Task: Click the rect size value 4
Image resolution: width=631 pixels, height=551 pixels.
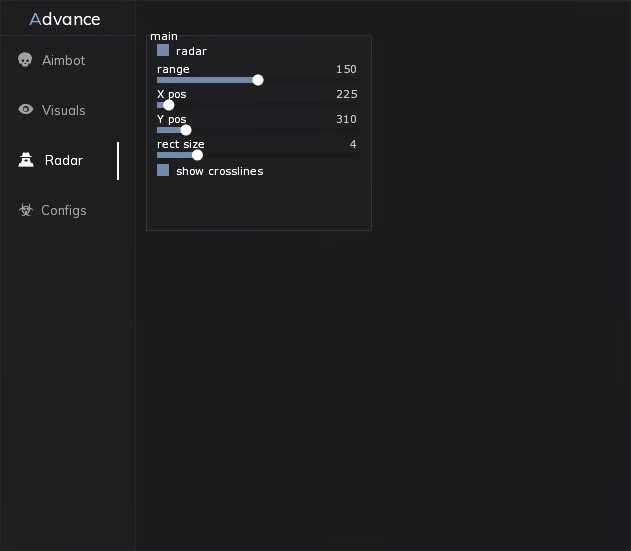Action: click(x=353, y=144)
